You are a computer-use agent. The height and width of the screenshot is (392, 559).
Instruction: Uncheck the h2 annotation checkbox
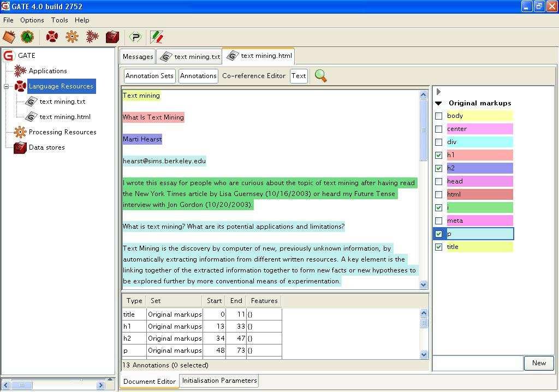439,168
